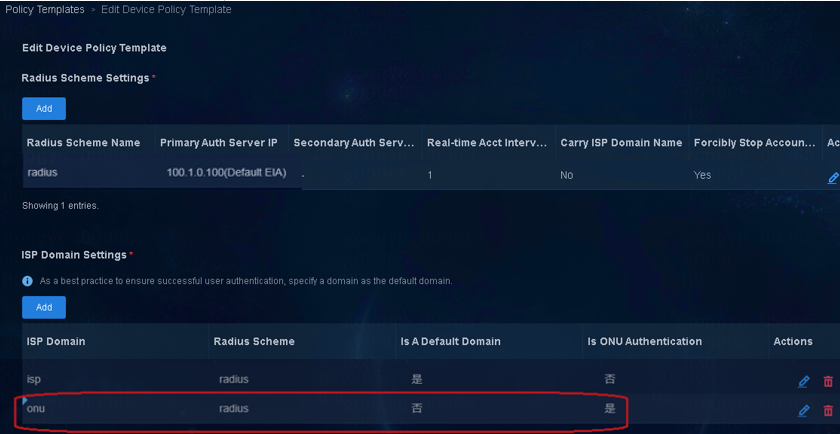Image resolution: width=840 pixels, height=434 pixels.
Task: Delete the isp domain row
Action: click(828, 381)
